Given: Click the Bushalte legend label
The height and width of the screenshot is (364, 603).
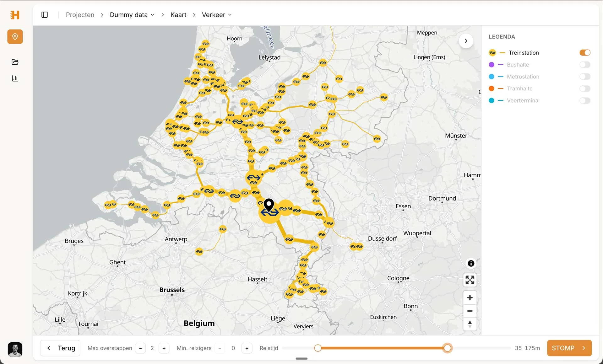Looking at the screenshot, I should point(518,65).
